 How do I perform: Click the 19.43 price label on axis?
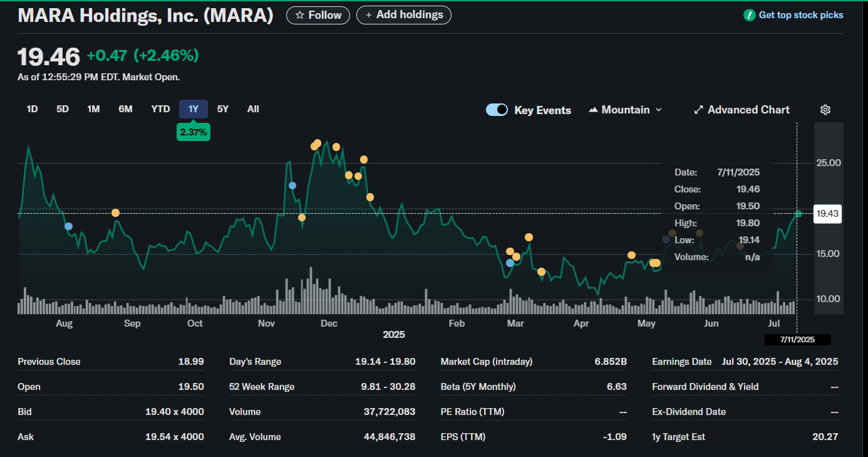(x=827, y=214)
